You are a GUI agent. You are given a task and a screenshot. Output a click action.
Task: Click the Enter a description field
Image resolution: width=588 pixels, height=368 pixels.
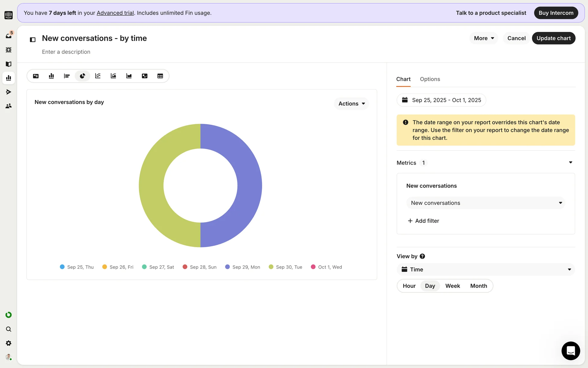(66, 52)
